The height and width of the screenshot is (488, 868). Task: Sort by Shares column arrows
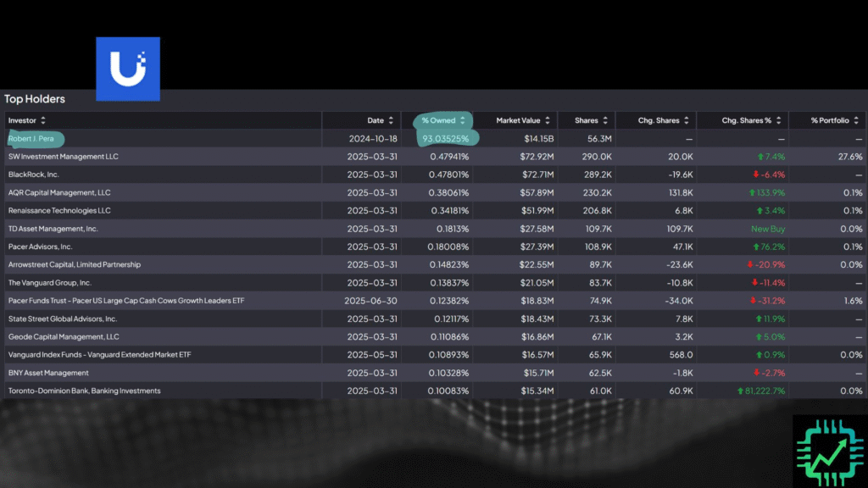point(605,120)
